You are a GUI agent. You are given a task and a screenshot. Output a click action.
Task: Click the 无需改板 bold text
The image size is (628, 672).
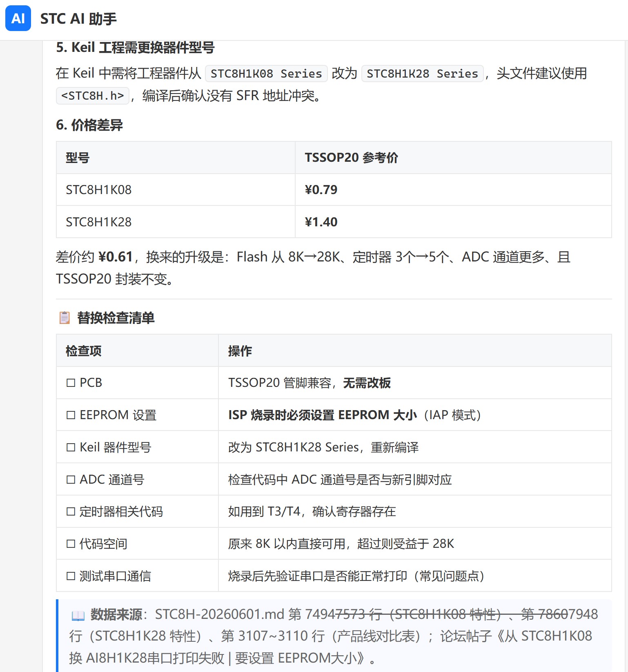[367, 383]
